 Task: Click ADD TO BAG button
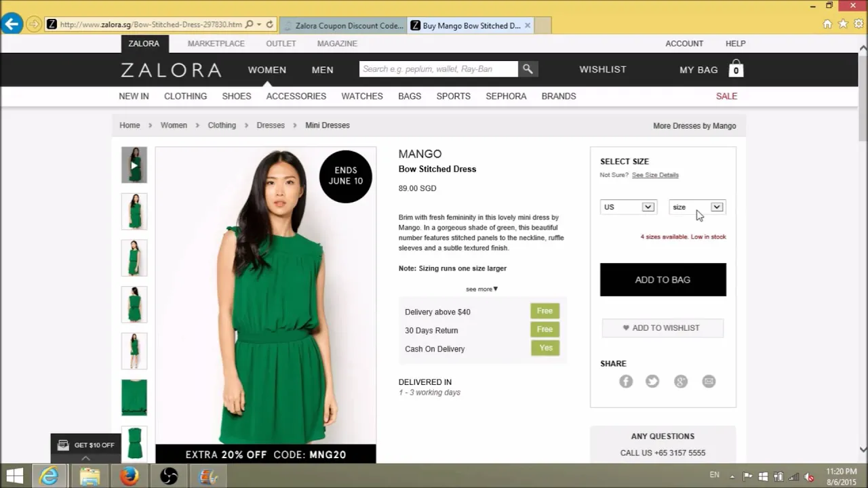[x=663, y=280]
